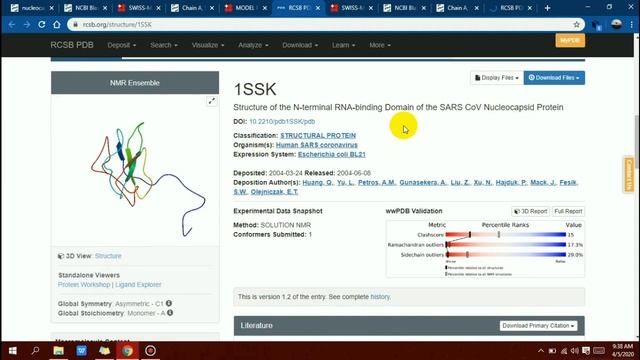The height and width of the screenshot is (360, 640).
Task: Click the browser profile avatar icon
Action: pyautogui.click(x=616, y=24)
